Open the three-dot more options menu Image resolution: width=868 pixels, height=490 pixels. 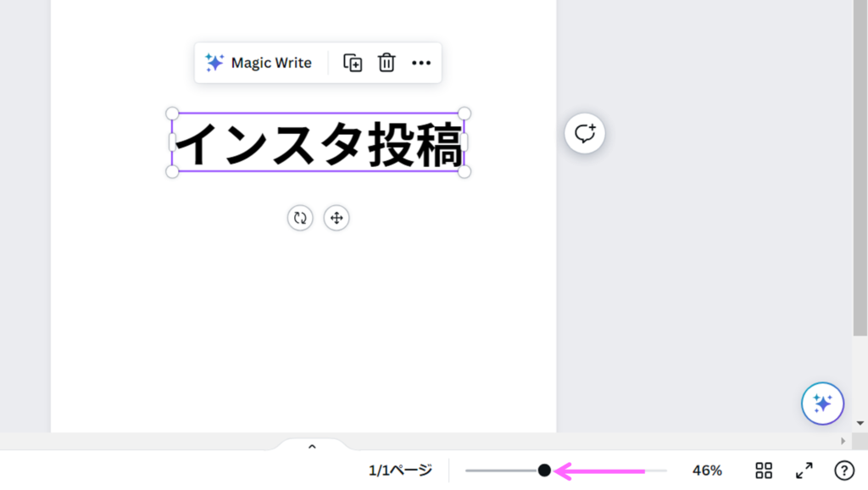421,63
